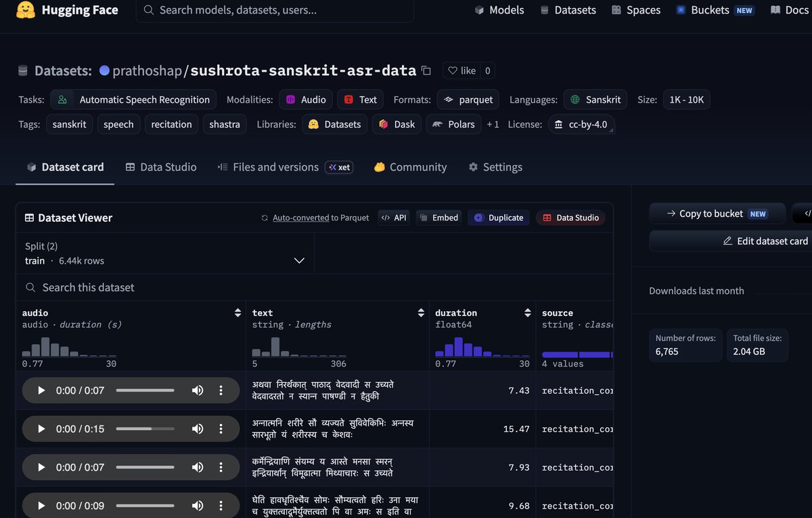Open the Models nav item

click(499, 10)
